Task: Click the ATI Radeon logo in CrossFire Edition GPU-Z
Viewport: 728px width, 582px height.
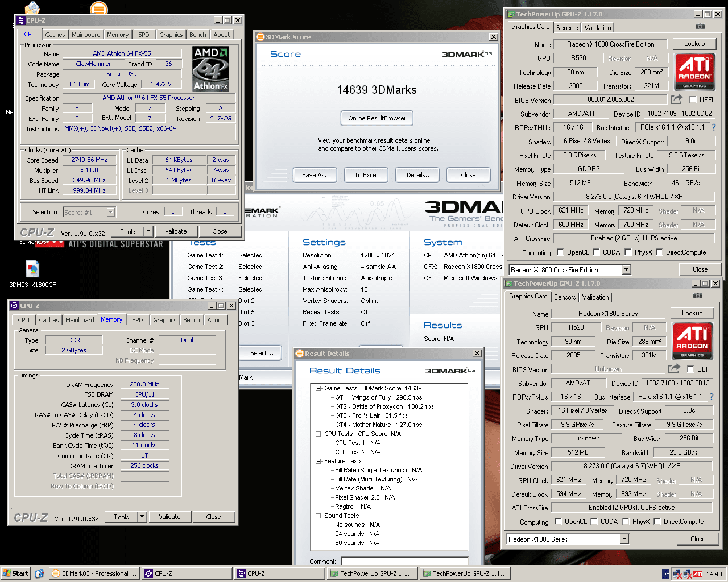Action: point(694,72)
